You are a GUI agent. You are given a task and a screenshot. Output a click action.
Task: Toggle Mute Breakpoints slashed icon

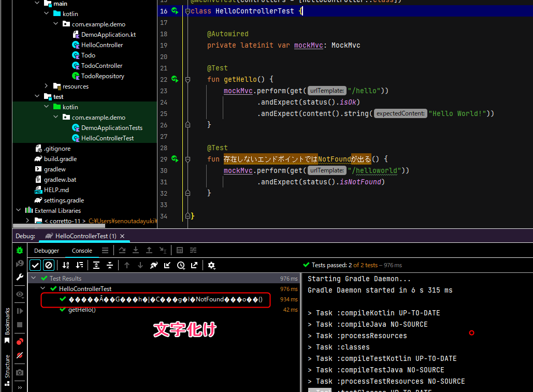20,355
